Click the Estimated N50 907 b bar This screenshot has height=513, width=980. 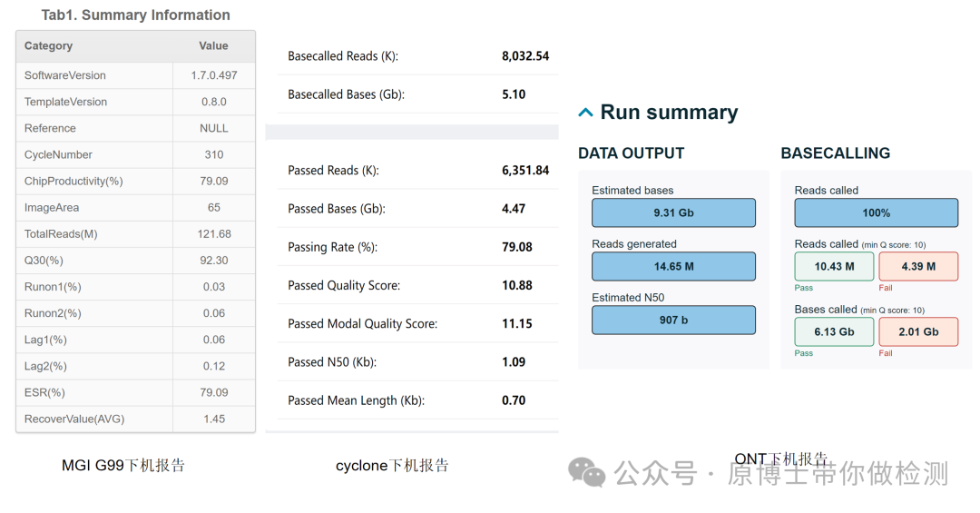pos(673,320)
